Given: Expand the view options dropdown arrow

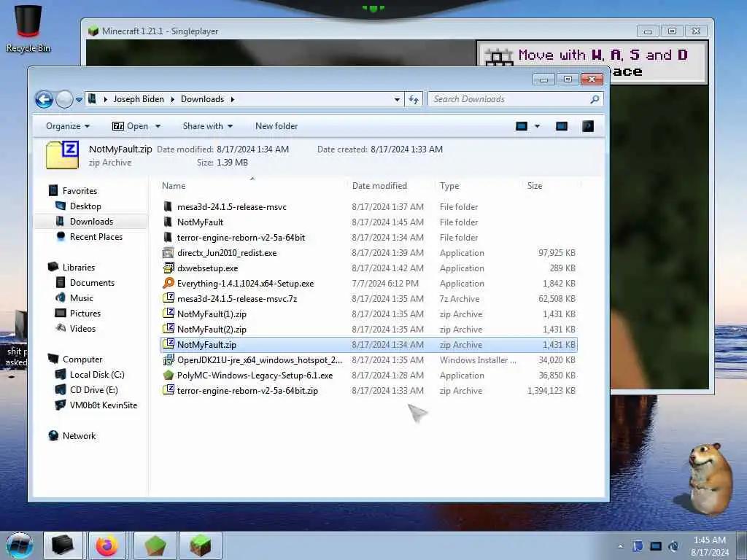Looking at the screenshot, I should click(x=538, y=126).
